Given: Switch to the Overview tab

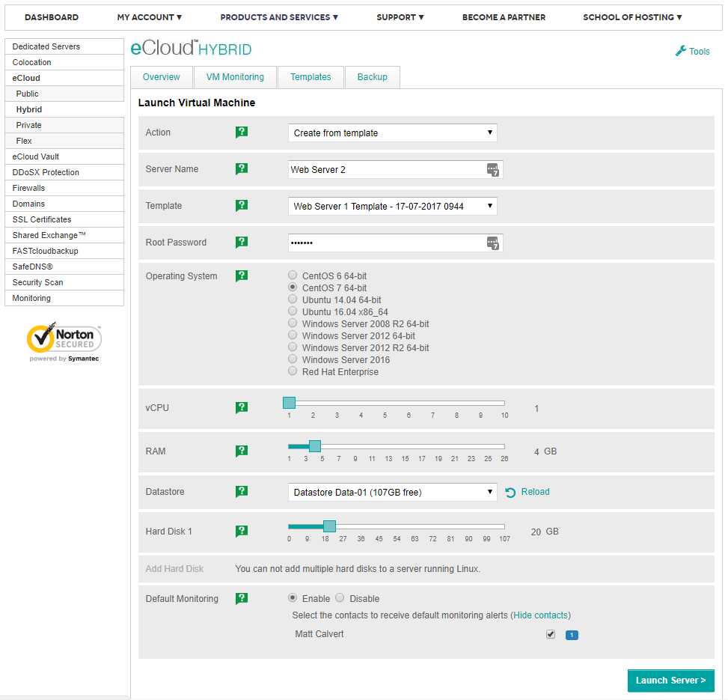Looking at the screenshot, I should click(x=161, y=77).
